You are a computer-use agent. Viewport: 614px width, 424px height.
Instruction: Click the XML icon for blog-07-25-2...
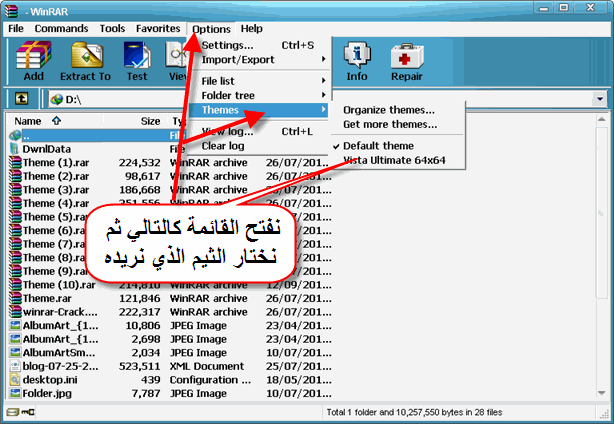click(15, 366)
